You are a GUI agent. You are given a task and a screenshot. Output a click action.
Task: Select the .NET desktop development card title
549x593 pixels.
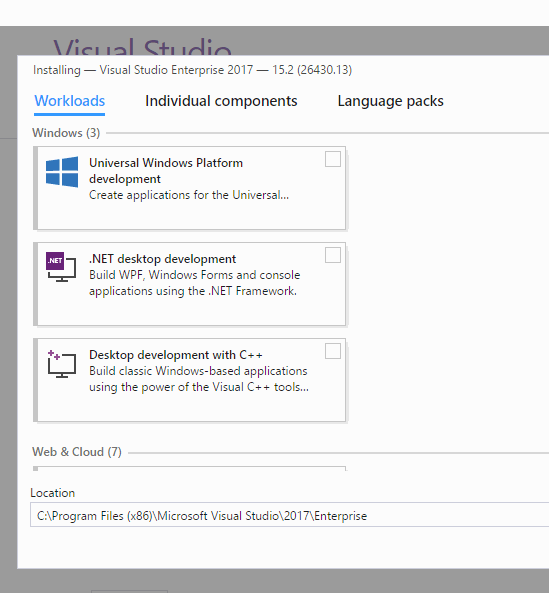(163, 259)
